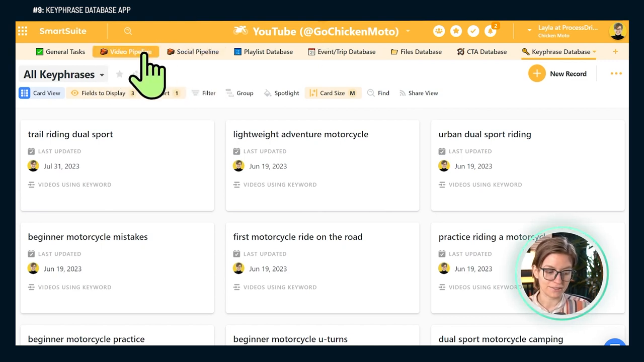The height and width of the screenshot is (362, 644).
Task: Open the Group option
Action: coord(239,93)
